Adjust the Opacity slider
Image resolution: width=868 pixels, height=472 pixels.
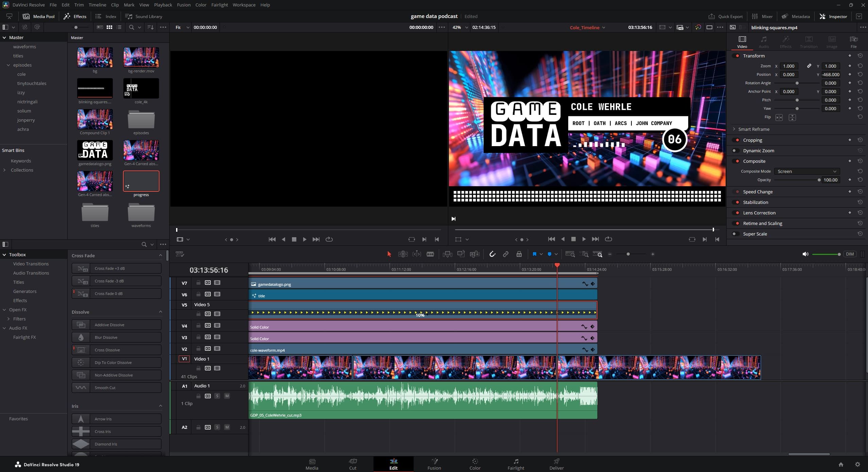point(797,180)
